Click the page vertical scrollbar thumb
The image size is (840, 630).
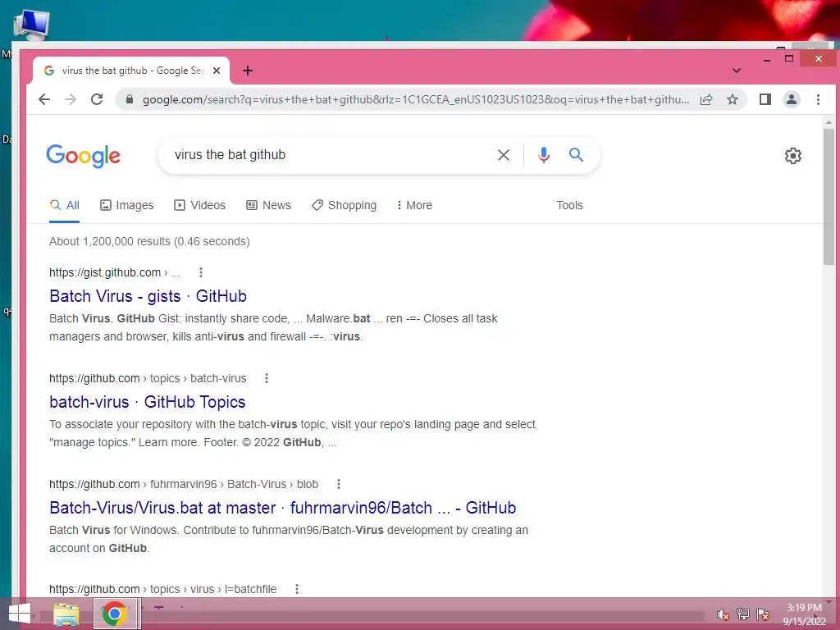(x=829, y=196)
